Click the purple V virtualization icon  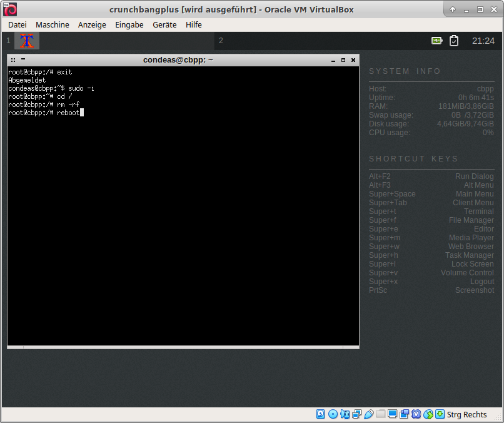(416, 414)
